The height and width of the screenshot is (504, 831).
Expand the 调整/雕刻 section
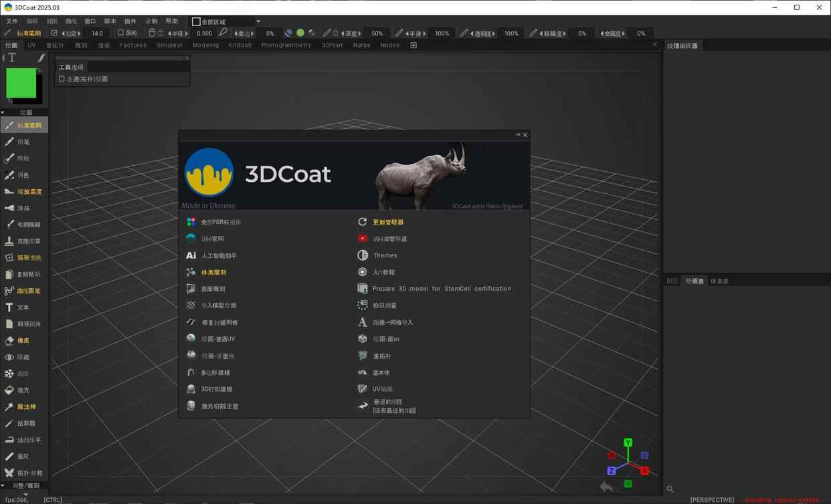(3, 486)
